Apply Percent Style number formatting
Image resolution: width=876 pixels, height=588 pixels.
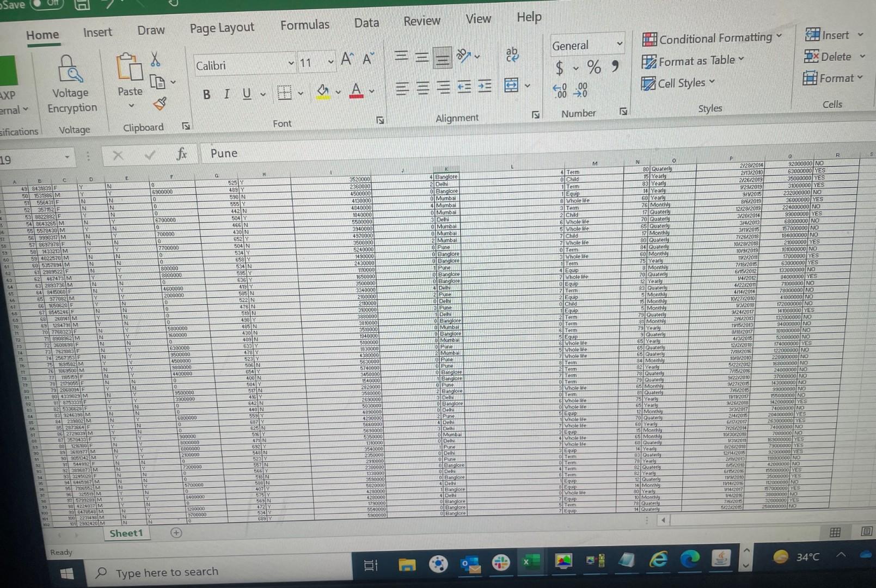(593, 68)
